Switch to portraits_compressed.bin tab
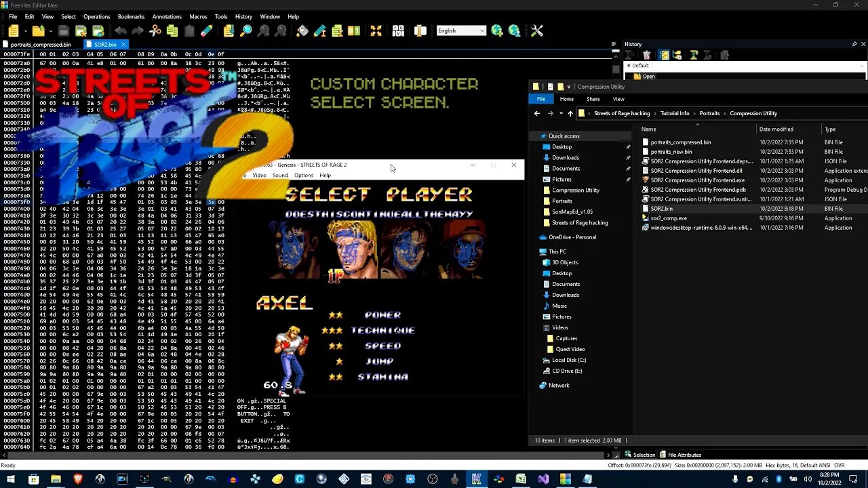Viewport: 868px width, 488px height. click(x=41, y=44)
